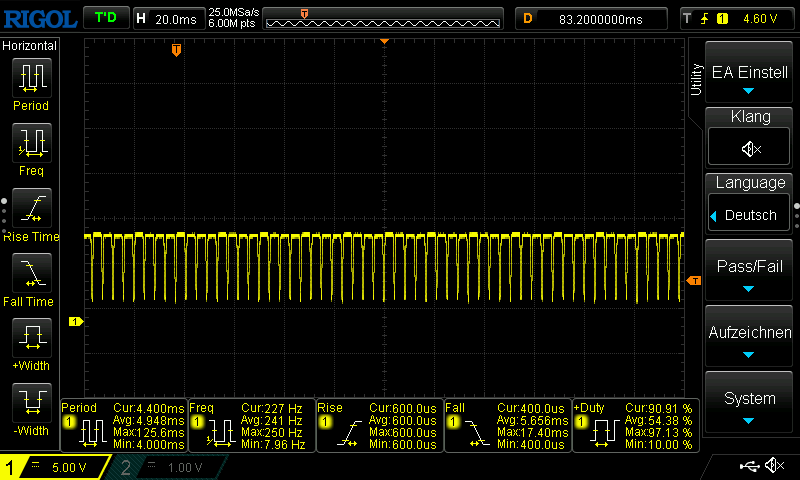Viewport: 800px width, 480px height.
Task: Open the System menu
Action: coord(750,402)
